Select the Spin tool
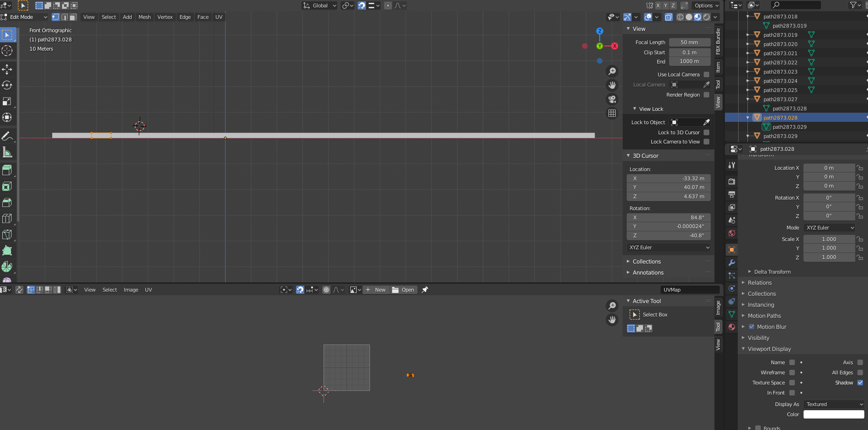Screen dimensions: 868x430 (x=7, y=267)
